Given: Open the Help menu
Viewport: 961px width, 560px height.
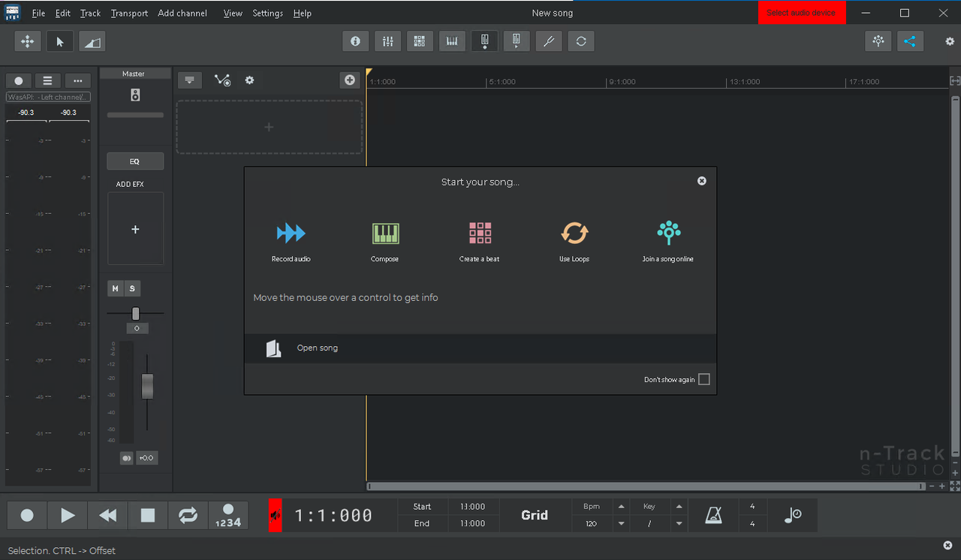Looking at the screenshot, I should click(302, 14).
